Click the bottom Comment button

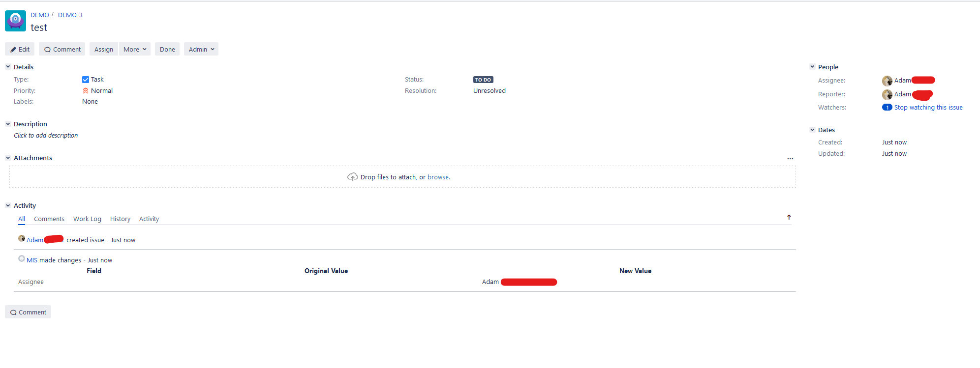click(x=28, y=312)
